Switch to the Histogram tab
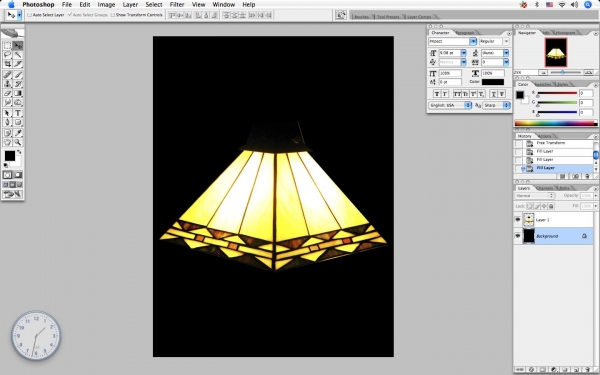Screen dimensions: 600x375 [x=565, y=33]
